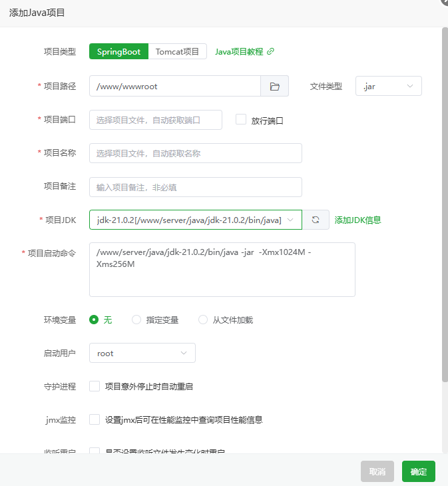This screenshot has height=486, width=448.
Task: Click the folder browse icon for project path
Action: tap(274, 87)
